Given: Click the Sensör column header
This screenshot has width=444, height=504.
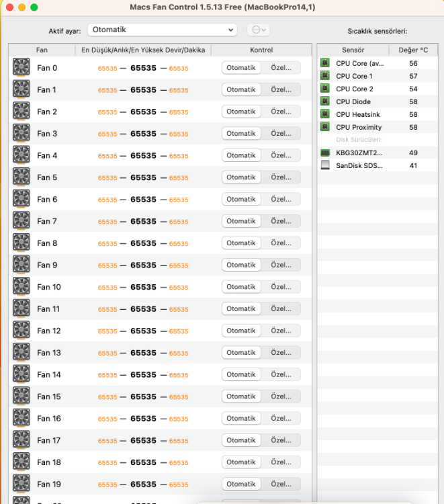Looking at the screenshot, I should (x=353, y=50).
